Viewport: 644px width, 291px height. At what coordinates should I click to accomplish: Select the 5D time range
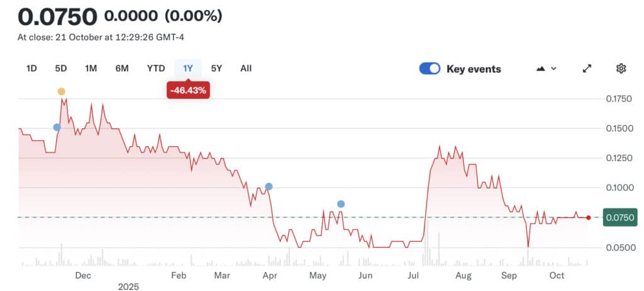click(61, 68)
